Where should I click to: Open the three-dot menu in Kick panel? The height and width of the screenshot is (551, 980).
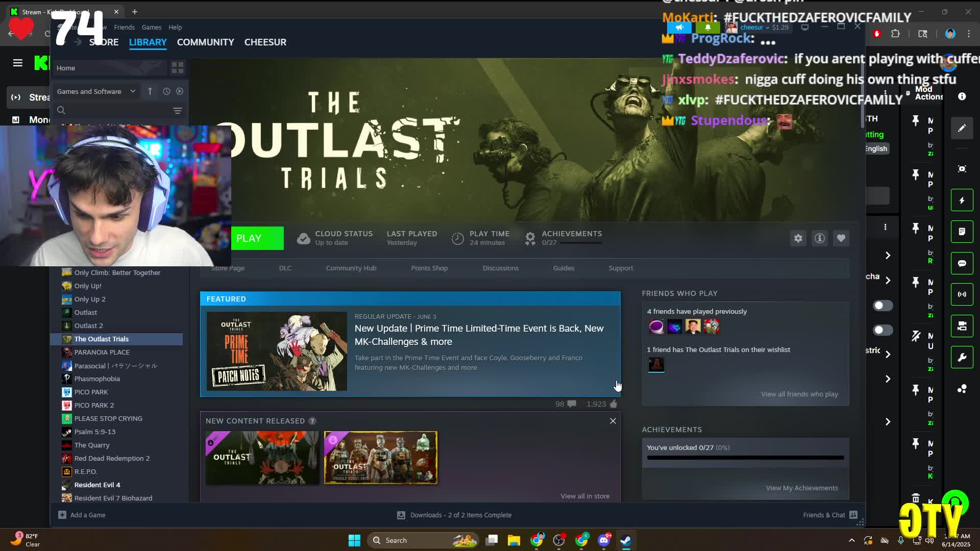click(x=886, y=227)
